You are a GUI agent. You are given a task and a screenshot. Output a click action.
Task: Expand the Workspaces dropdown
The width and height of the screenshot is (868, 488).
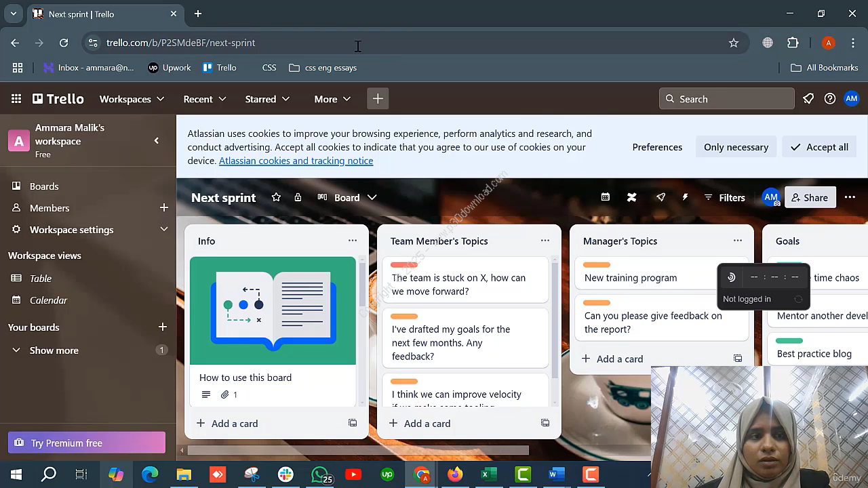click(132, 99)
